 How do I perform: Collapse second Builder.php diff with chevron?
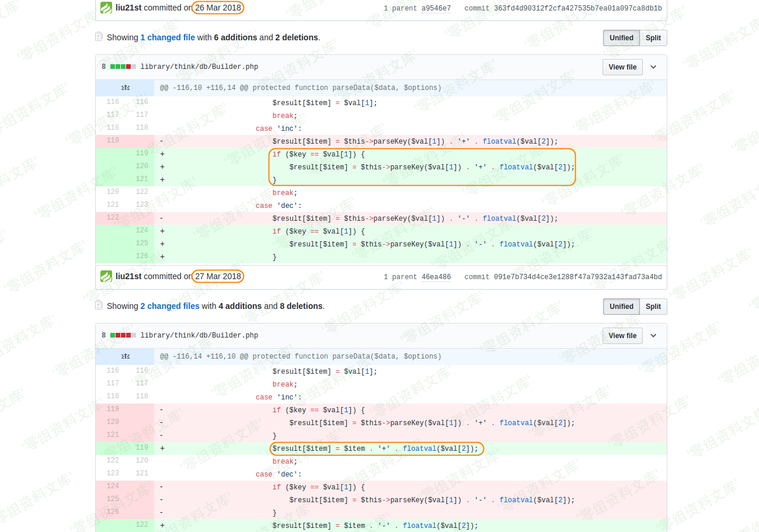coord(653,336)
